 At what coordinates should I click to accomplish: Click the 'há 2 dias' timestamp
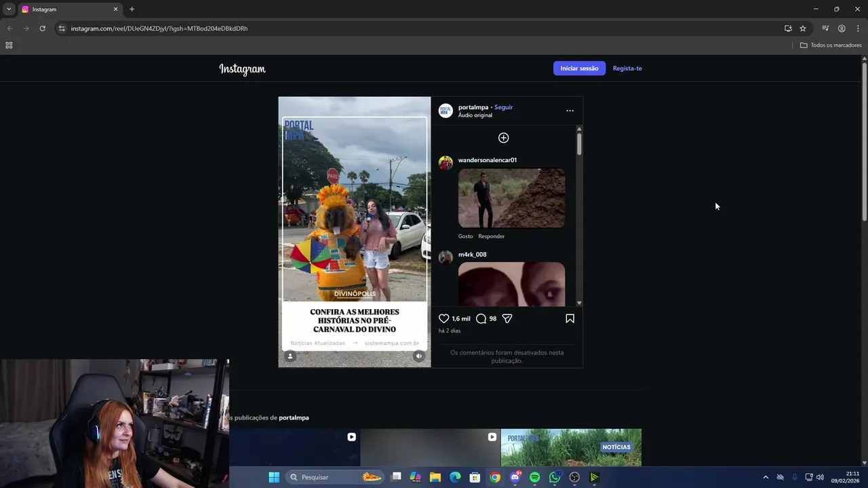coord(450,331)
